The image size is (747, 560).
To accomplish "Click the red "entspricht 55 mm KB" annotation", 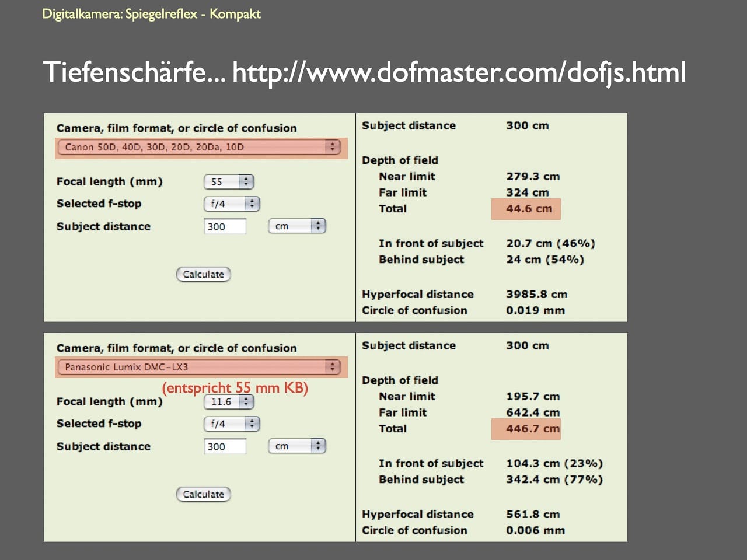I will tap(235, 388).
